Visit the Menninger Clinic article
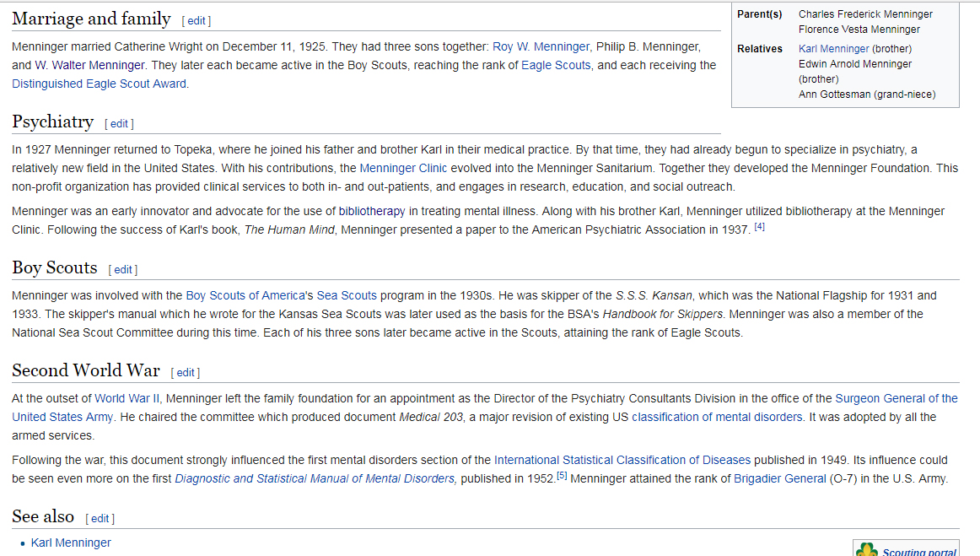Viewport: 980px width, 556px height. tap(403, 168)
